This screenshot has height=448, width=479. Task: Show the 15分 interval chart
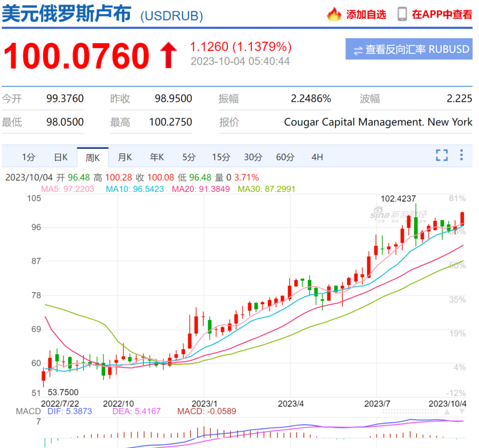pos(221,157)
